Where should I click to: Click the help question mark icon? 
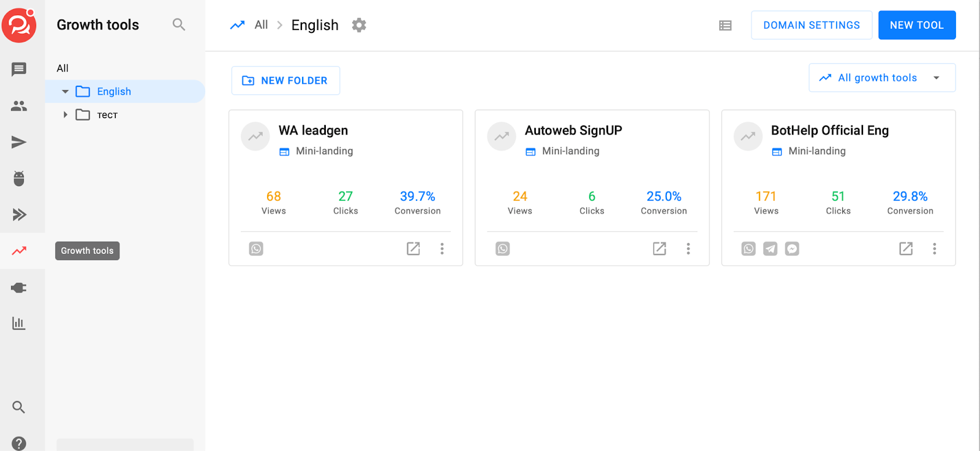pyautogui.click(x=19, y=443)
